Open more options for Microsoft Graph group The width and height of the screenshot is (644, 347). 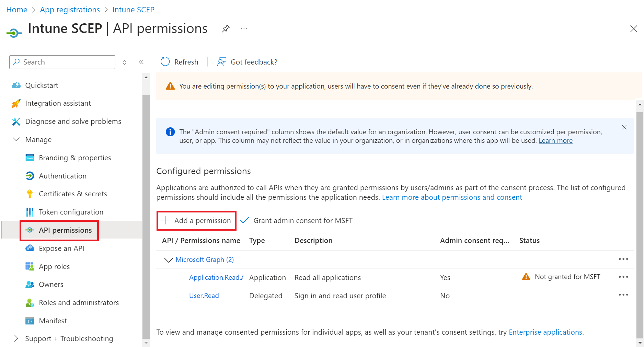(x=623, y=259)
